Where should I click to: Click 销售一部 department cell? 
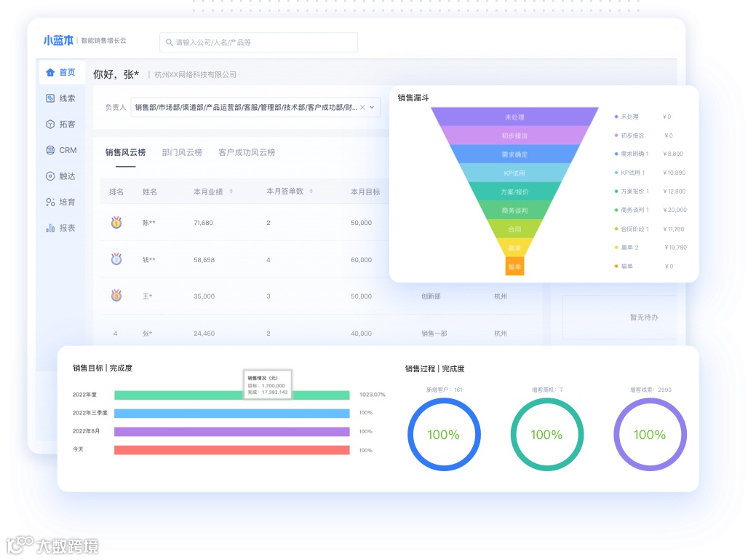point(434,334)
